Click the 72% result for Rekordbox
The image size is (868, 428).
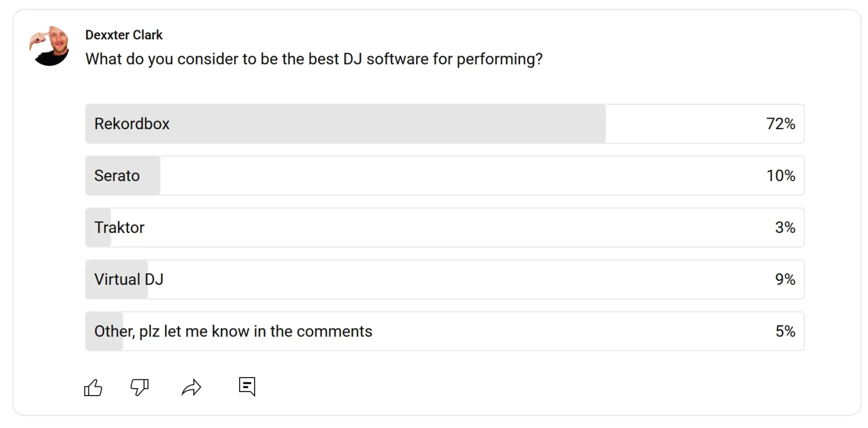pyautogui.click(x=781, y=124)
